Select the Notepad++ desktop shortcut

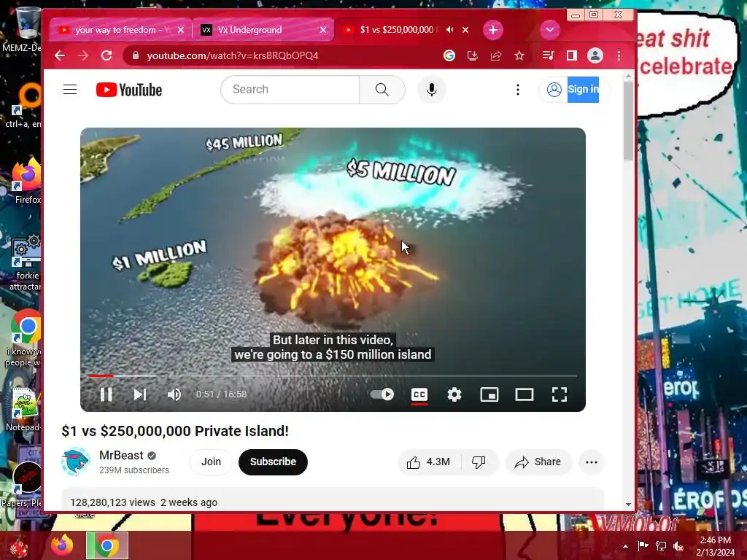[24, 411]
